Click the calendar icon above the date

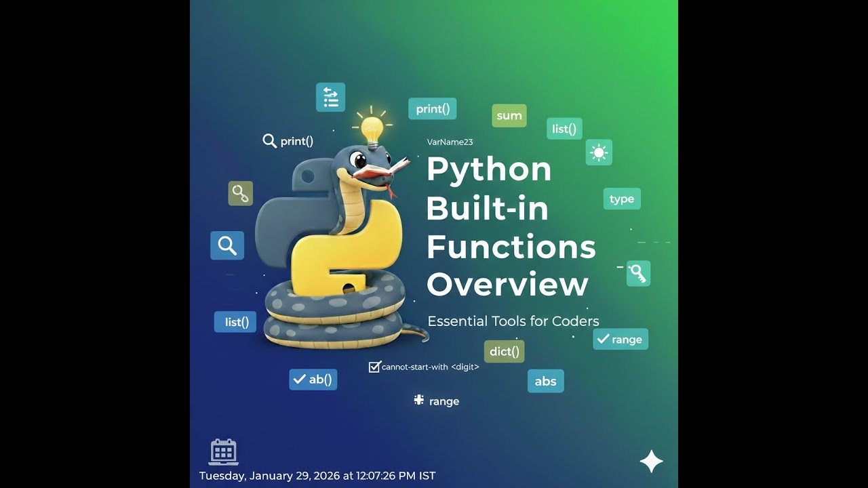tap(224, 451)
